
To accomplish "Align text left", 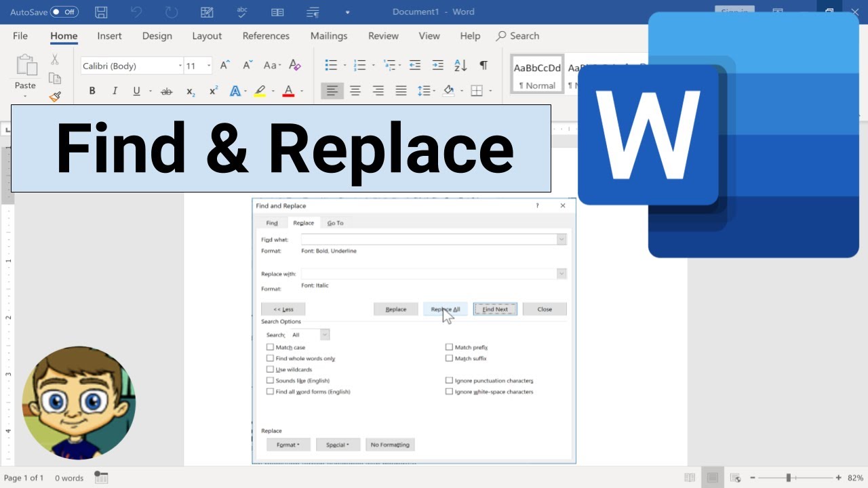I will (x=332, y=91).
